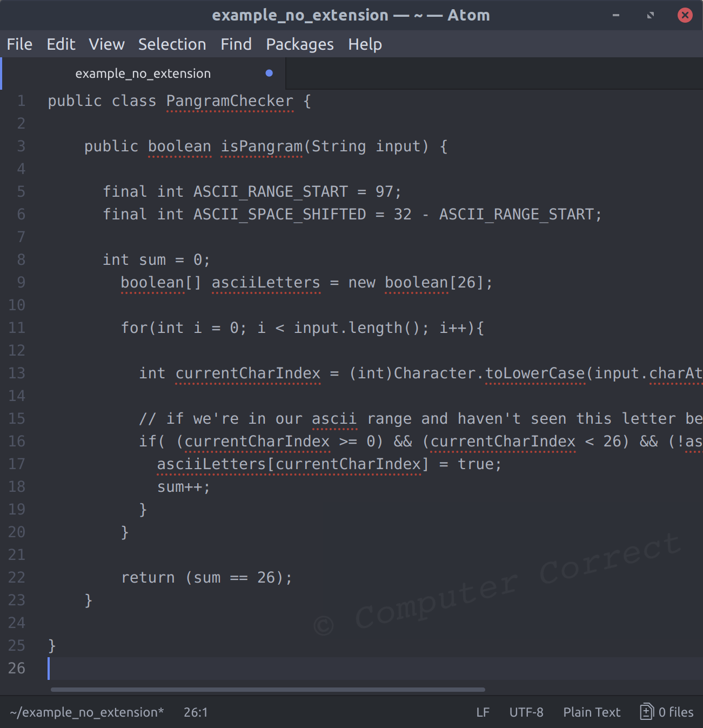Click the ~/example_no_extension* file path in status bar

[x=86, y=712]
